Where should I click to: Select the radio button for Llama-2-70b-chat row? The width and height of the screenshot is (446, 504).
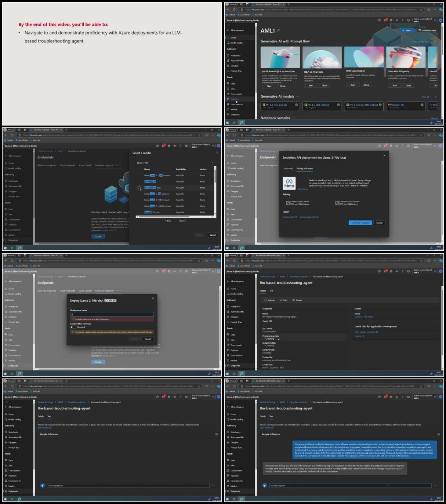click(x=139, y=188)
